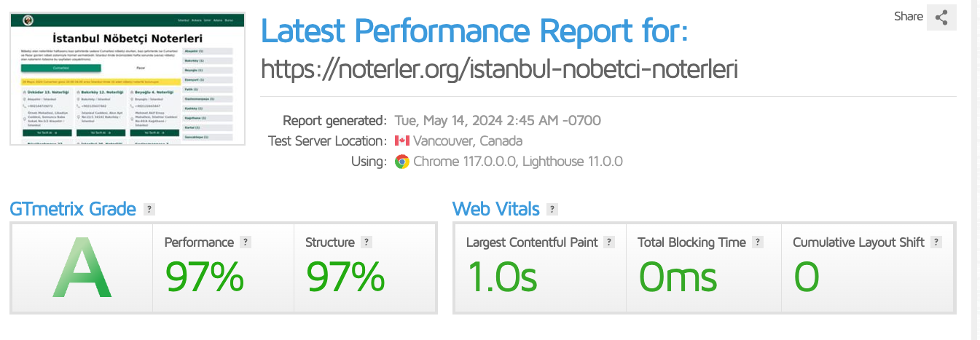Open help icon beside GTmetrix Grade heading
The width and height of the screenshot is (980, 340).
(x=149, y=210)
